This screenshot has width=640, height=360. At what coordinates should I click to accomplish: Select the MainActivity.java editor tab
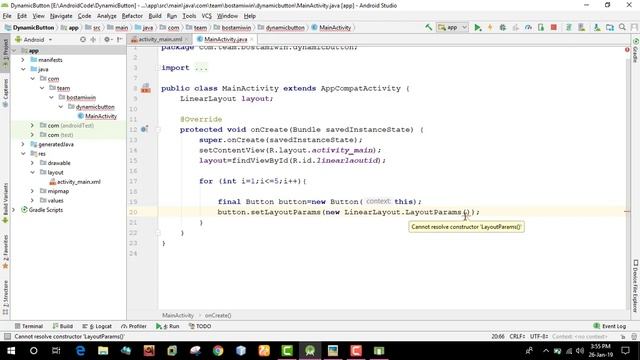tap(225, 39)
